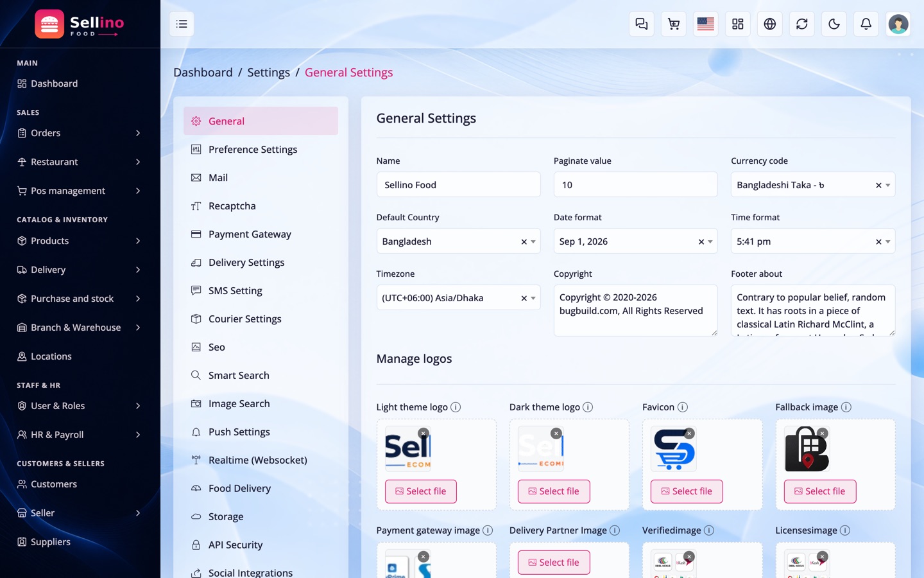The image size is (924, 578).
Task: Show info icon next to Favicon
Action: pyautogui.click(x=683, y=407)
